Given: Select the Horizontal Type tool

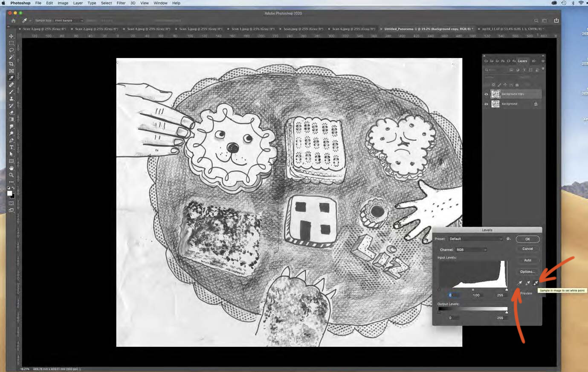Looking at the screenshot, I should click(x=12, y=147).
